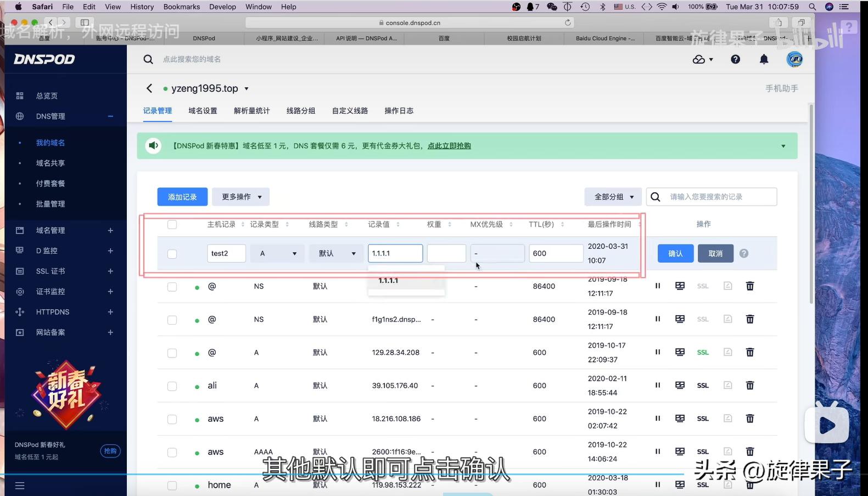Collapse DNS管理 sidebar section
Viewport: 868px width, 496px height.
(110, 116)
